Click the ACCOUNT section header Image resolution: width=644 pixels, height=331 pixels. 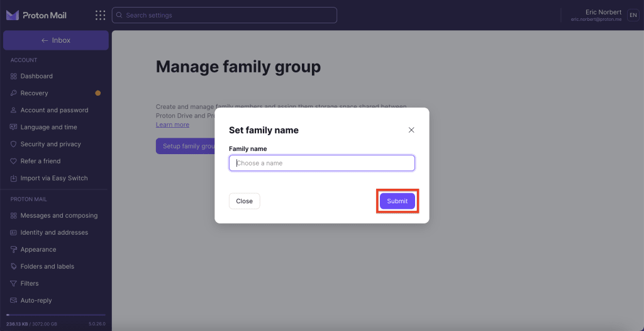tap(24, 60)
